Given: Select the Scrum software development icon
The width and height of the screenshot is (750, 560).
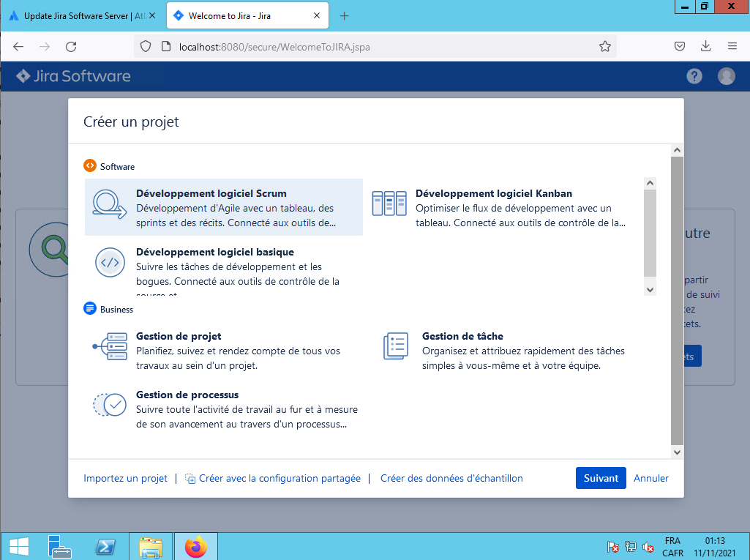Looking at the screenshot, I should click(110, 205).
